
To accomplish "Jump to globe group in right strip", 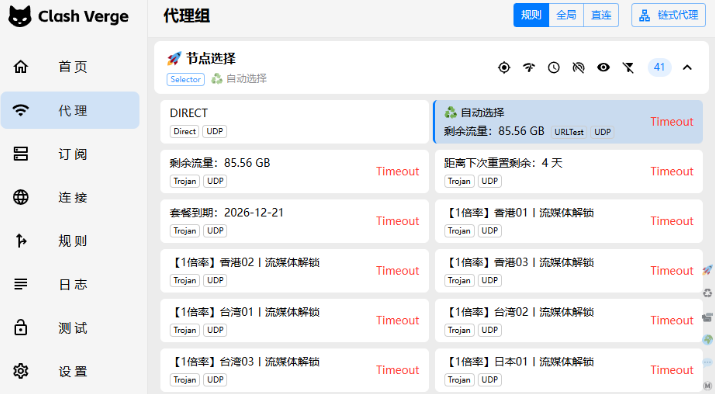I will (708, 340).
